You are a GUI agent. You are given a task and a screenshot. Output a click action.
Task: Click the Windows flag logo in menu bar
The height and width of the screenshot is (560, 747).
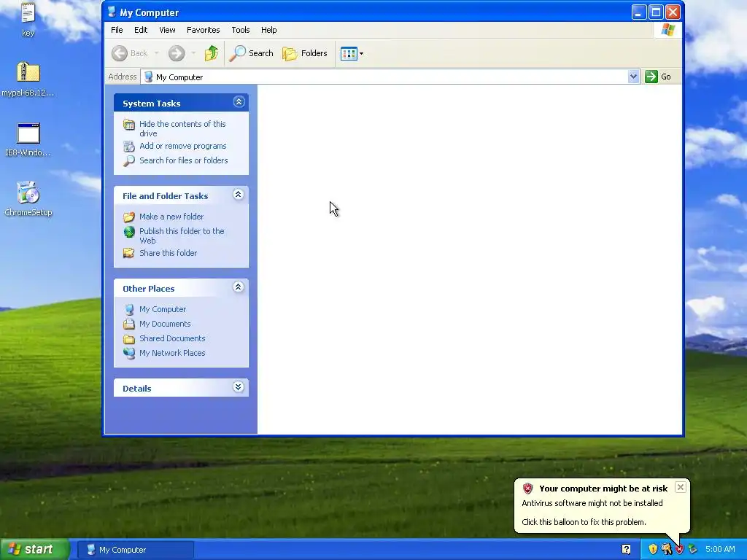pyautogui.click(x=668, y=30)
